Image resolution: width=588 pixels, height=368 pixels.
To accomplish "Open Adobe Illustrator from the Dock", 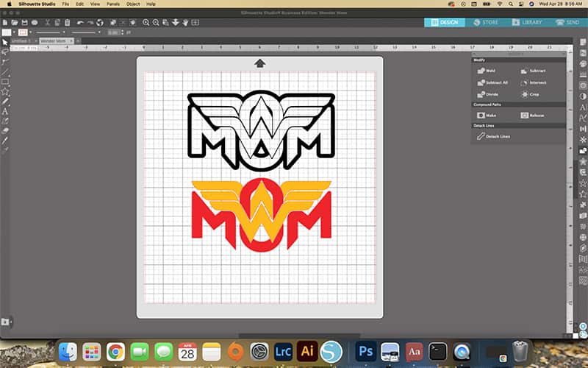I will 307,352.
